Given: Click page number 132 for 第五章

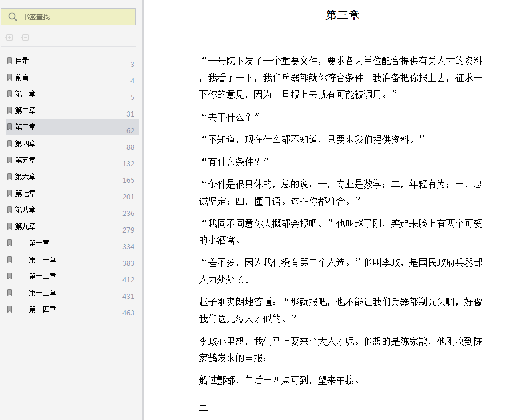Looking at the screenshot, I should pos(128,163).
